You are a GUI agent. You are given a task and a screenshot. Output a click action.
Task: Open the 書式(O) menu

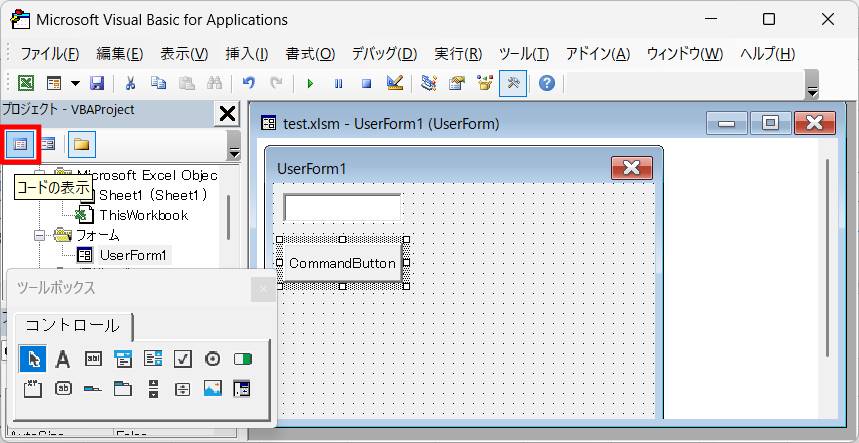pos(310,54)
